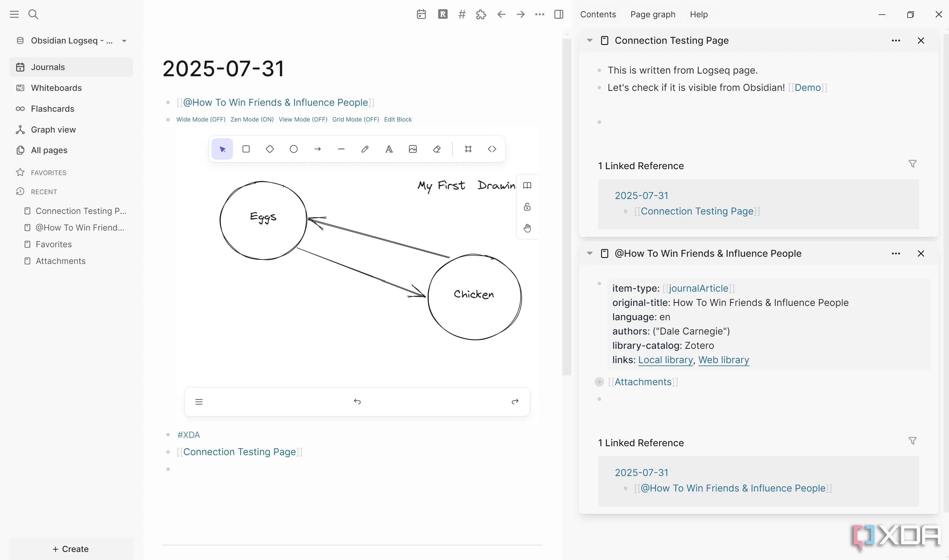Open the Web library link
Screen dimensions: 949x560
pos(723,360)
